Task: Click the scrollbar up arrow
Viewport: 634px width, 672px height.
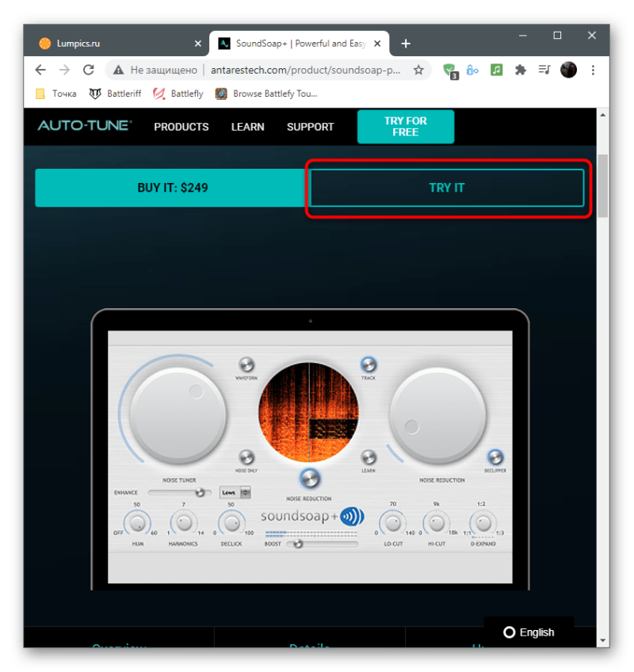Action: pos(603,115)
